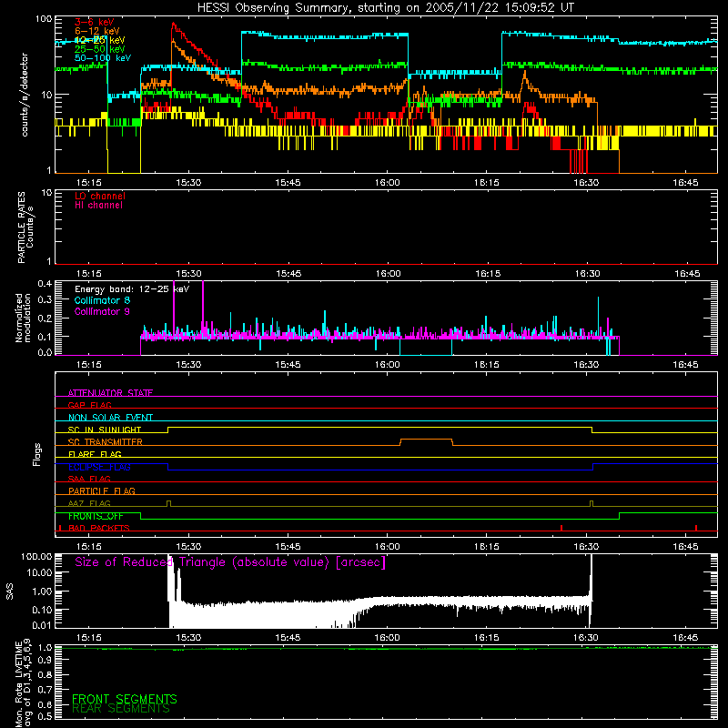Click the 'SAA FLAG' label
This screenshot has height=728, width=728.
point(89,479)
